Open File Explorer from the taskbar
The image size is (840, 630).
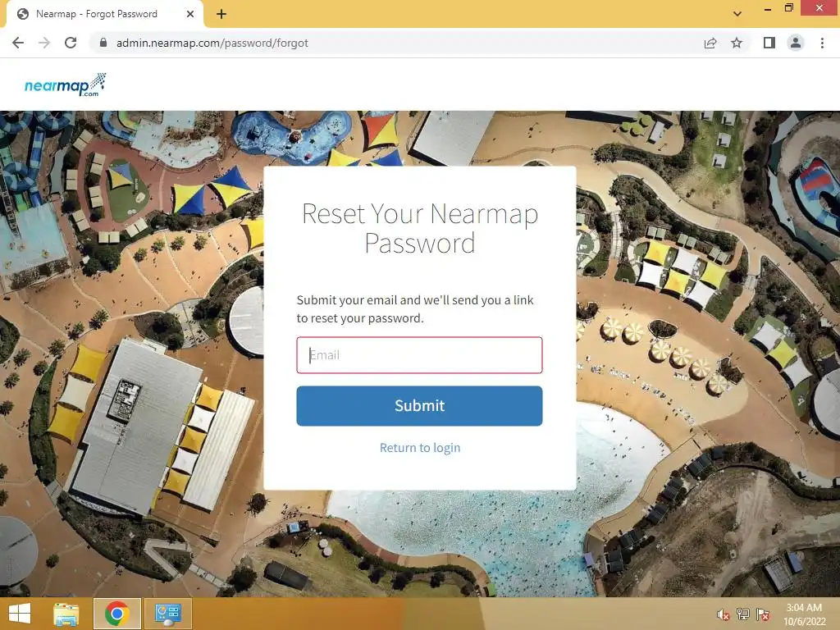pos(66,614)
